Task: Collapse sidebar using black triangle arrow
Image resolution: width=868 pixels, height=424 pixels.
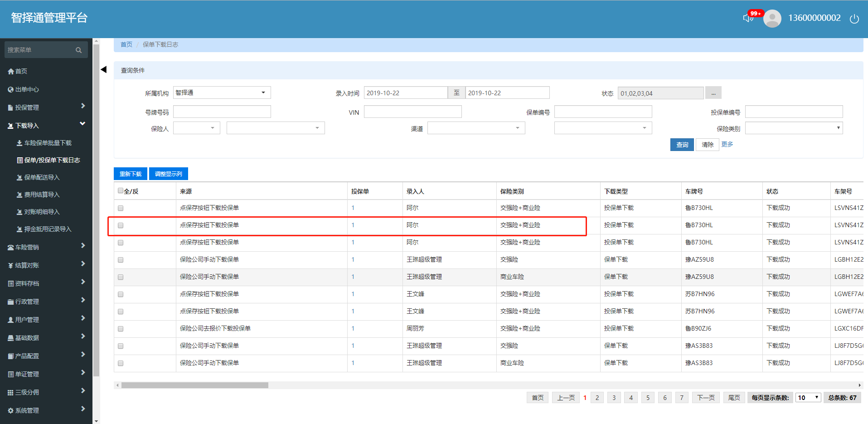Action: [104, 69]
